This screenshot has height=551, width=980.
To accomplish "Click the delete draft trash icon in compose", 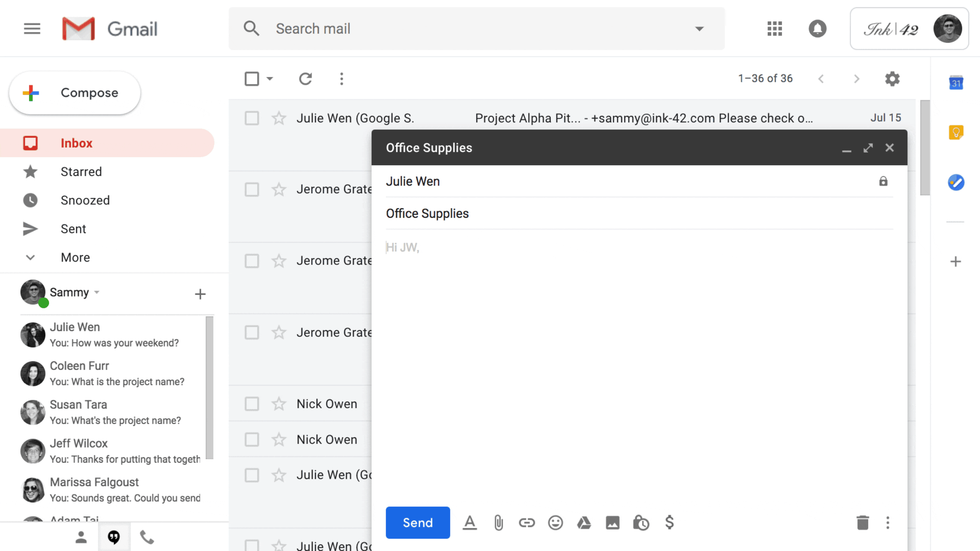I will [x=862, y=523].
